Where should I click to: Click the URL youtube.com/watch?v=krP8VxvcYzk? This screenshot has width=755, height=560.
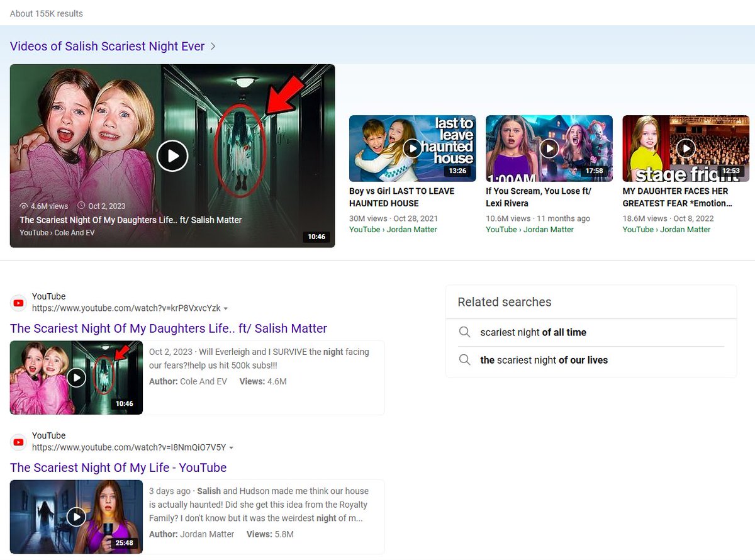126,308
